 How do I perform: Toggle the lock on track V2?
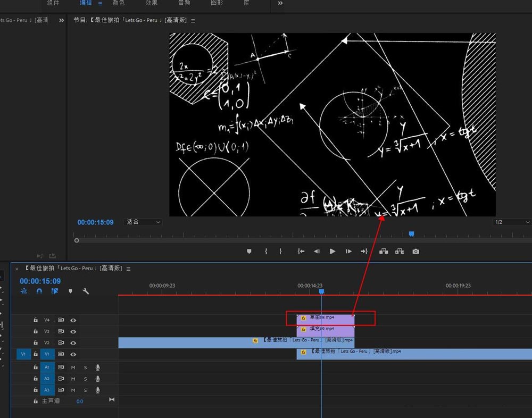(36, 343)
